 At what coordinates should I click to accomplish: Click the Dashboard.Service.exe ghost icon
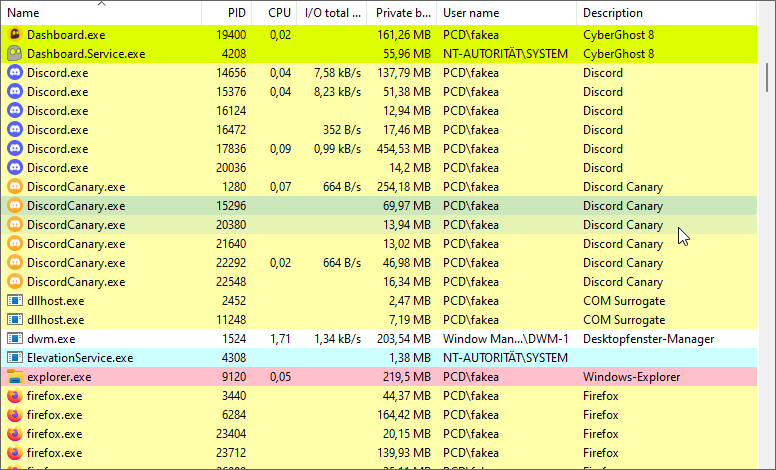[15, 53]
